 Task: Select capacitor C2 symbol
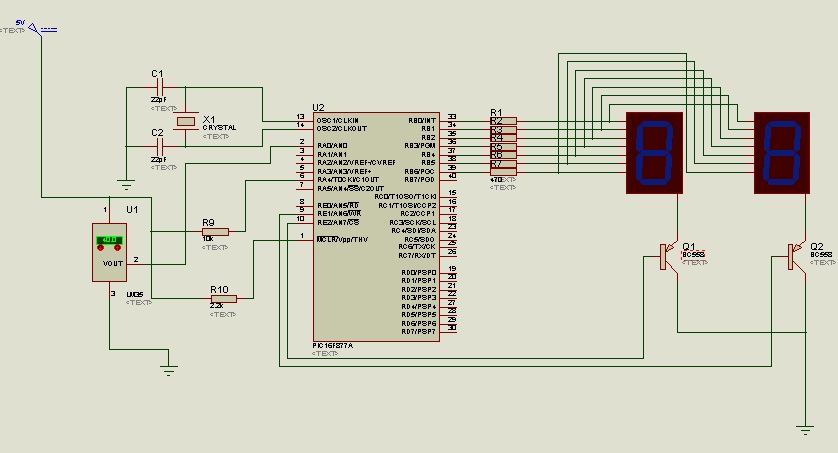158,146
